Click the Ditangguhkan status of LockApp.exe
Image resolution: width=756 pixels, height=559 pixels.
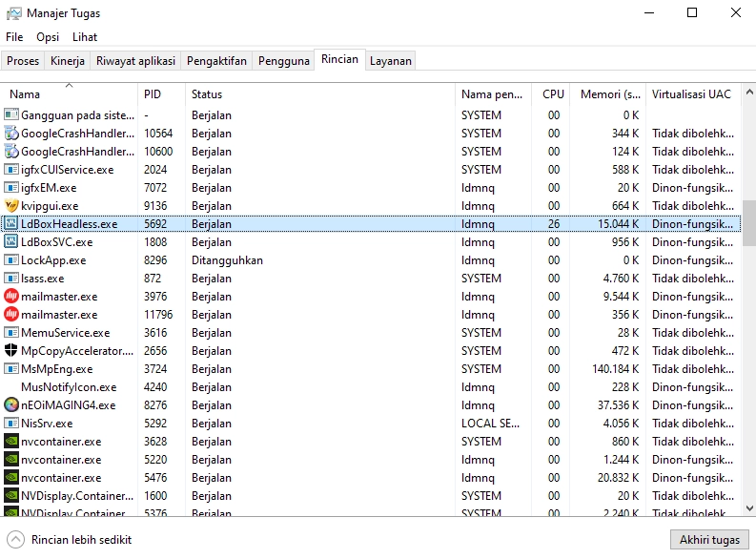(227, 260)
